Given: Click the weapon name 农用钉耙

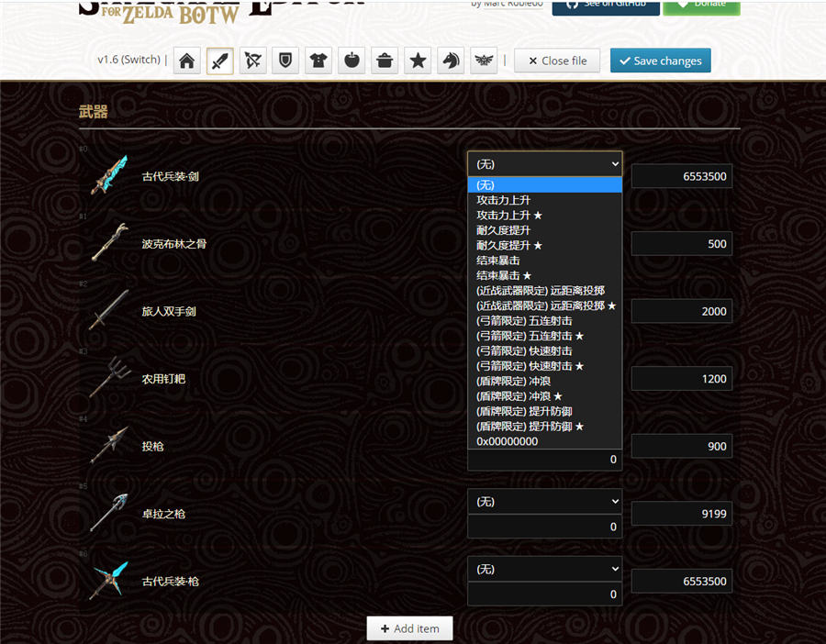Looking at the screenshot, I should [x=163, y=379].
